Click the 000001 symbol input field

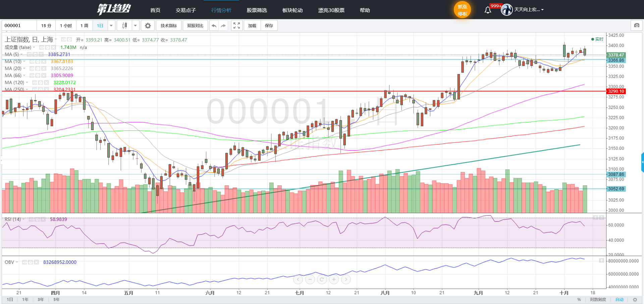(x=19, y=25)
